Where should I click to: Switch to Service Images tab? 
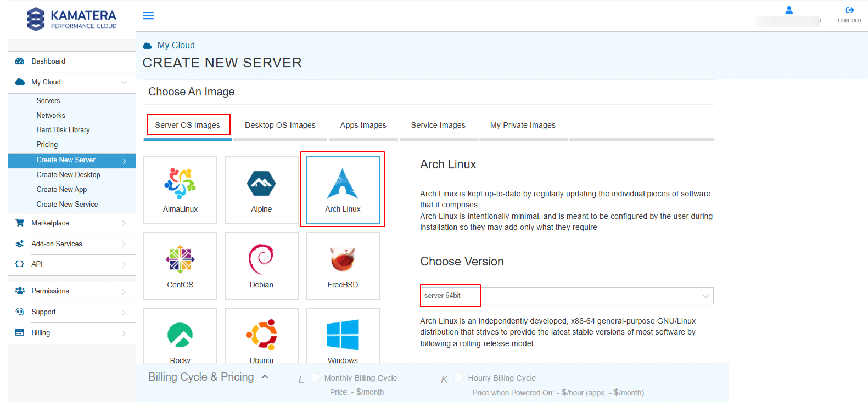pos(438,125)
